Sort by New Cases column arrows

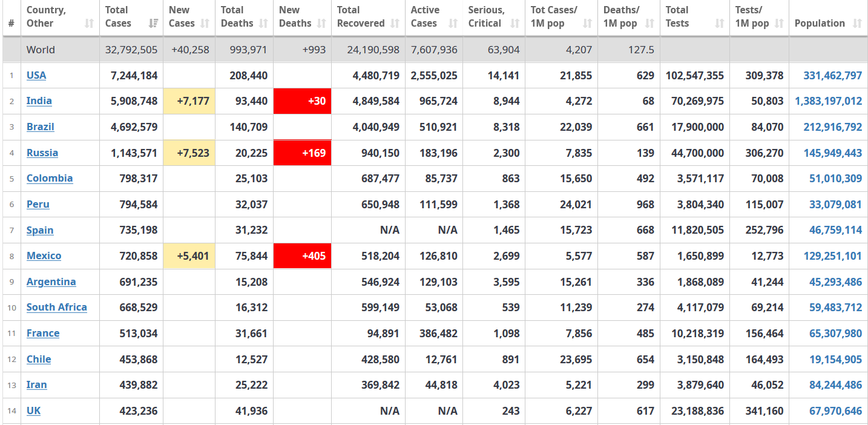coord(205,24)
